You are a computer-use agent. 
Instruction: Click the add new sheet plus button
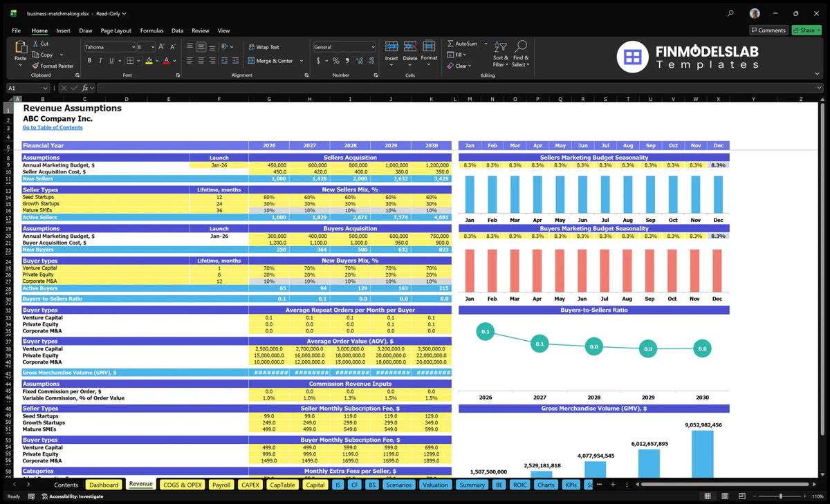[613, 485]
